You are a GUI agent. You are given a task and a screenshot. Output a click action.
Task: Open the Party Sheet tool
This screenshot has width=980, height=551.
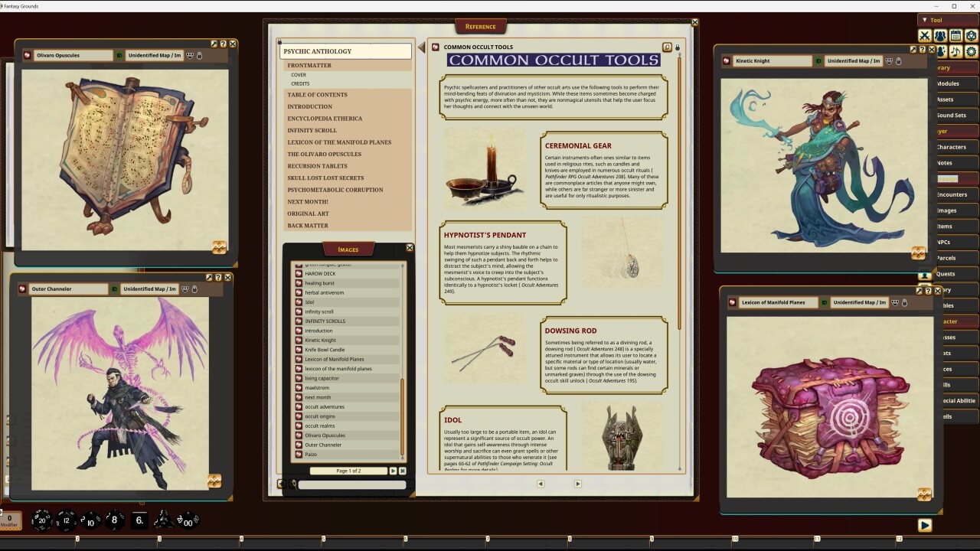point(940,35)
